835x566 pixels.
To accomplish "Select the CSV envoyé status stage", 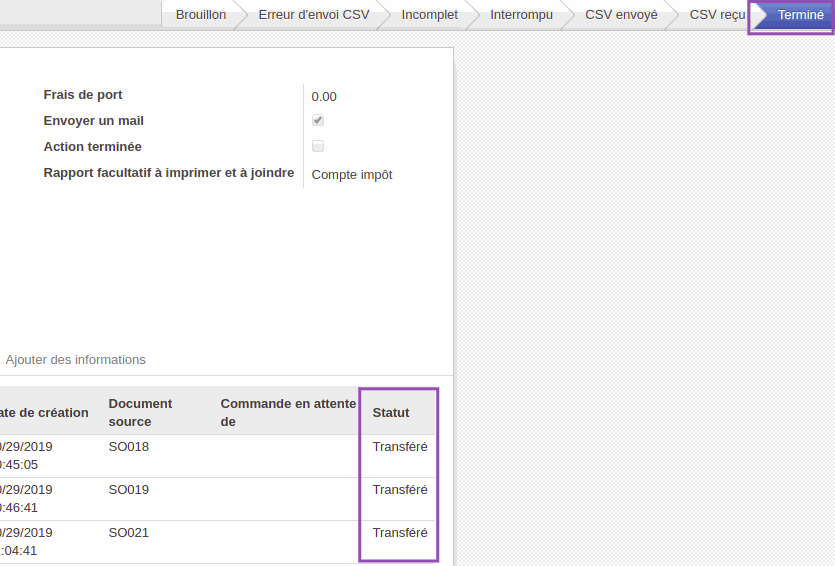I will [621, 15].
